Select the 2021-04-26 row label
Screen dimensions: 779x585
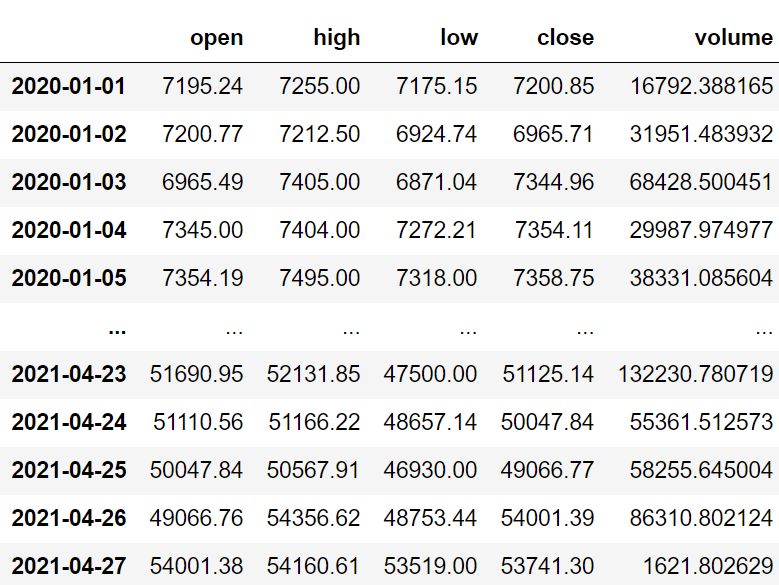click(69, 518)
